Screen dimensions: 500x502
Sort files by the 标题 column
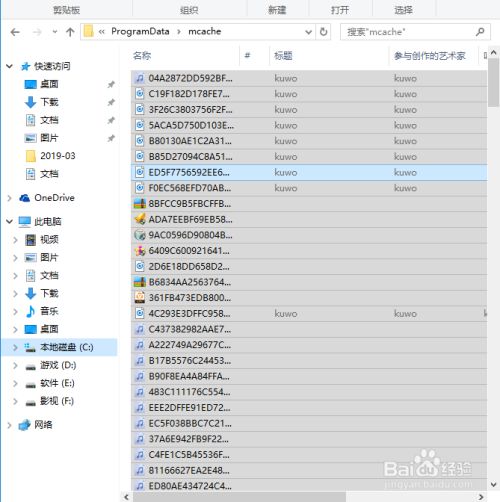pos(283,56)
